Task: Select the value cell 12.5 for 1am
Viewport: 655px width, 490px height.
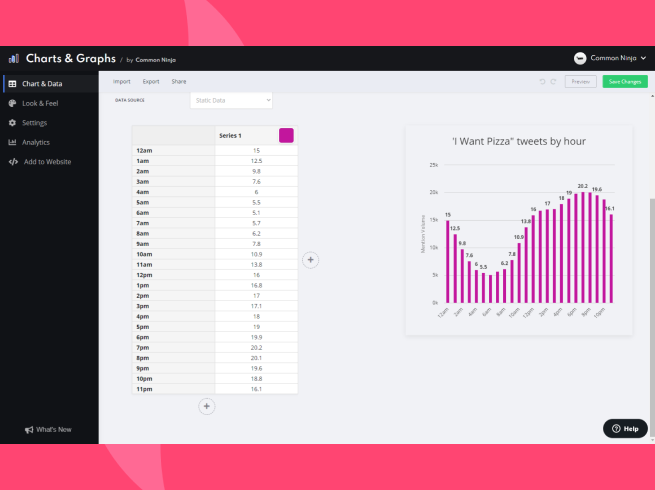Action: pyautogui.click(x=256, y=161)
